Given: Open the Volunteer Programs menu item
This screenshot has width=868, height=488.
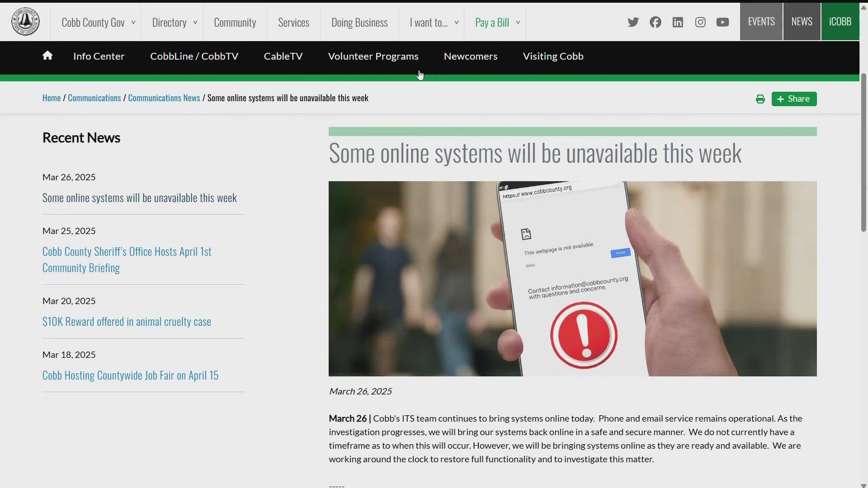Looking at the screenshot, I should coord(373,56).
